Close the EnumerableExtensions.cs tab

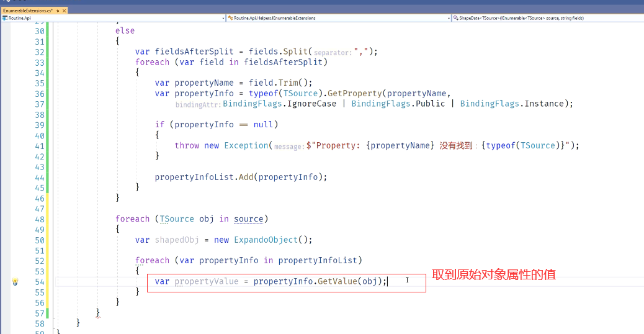(64, 11)
